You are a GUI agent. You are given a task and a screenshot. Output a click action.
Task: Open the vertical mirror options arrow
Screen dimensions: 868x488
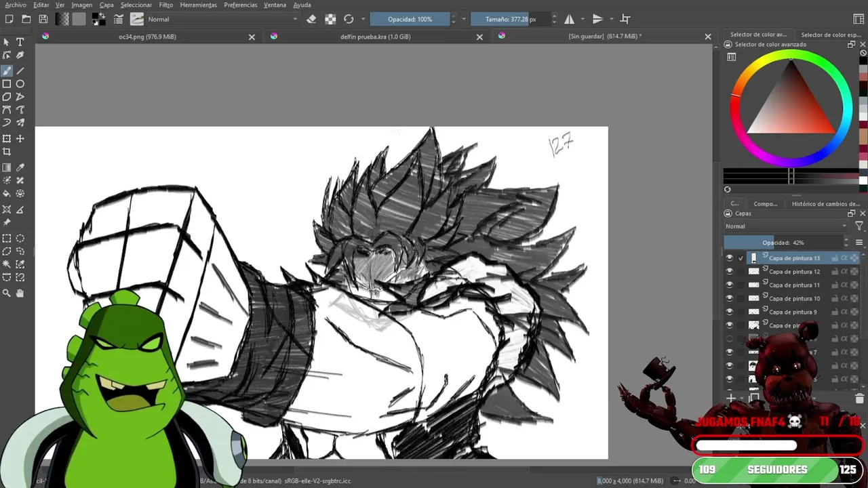[x=612, y=19]
